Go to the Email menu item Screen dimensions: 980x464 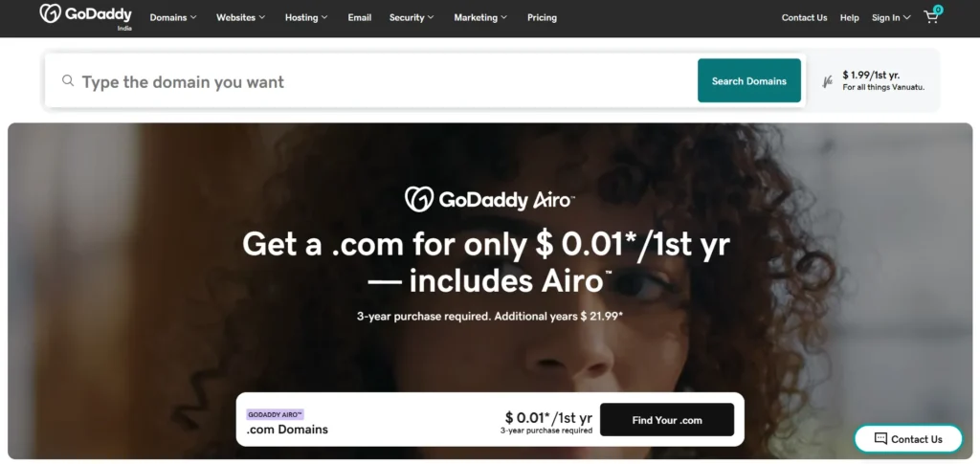pyautogui.click(x=360, y=17)
